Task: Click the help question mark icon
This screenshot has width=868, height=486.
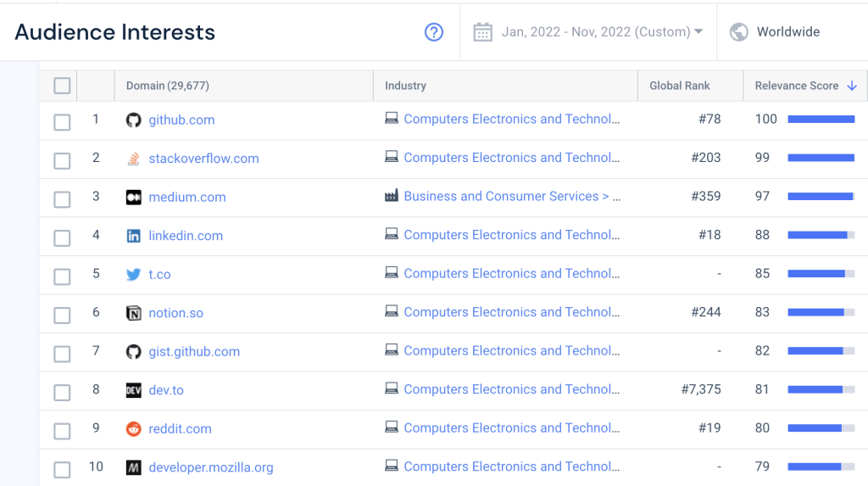Action: 434,32
